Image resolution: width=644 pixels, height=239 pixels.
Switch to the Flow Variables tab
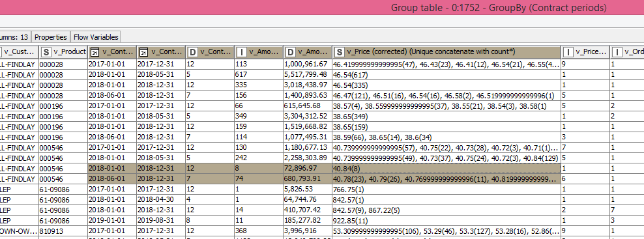[96, 37]
